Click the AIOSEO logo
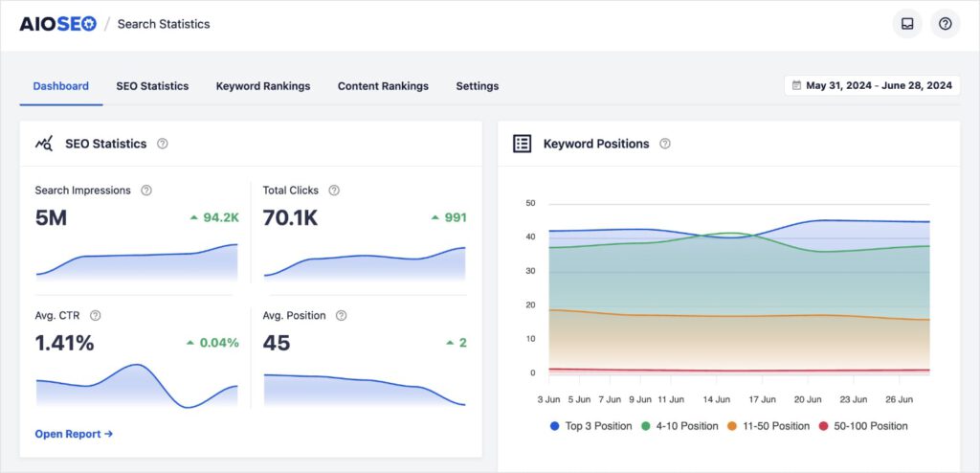The image size is (980, 473). pyautogui.click(x=58, y=24)
